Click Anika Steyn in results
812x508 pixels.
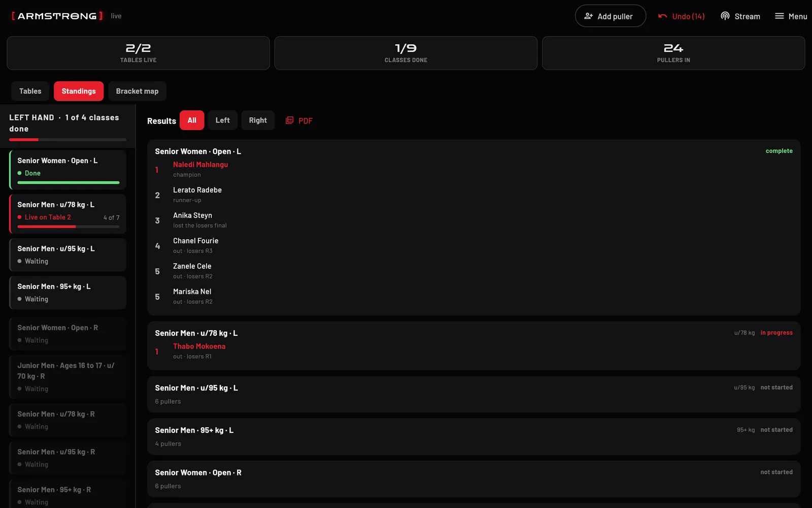click(x=192, y=215)
